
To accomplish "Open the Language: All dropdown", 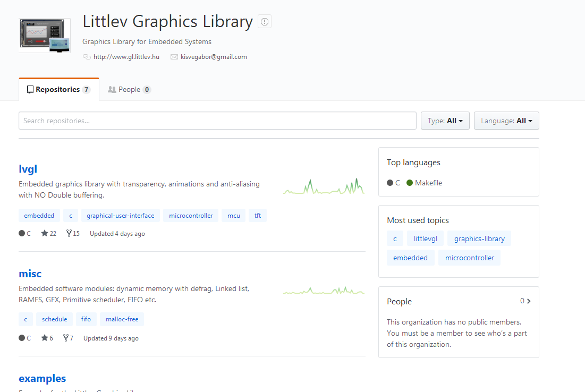I will click(506, 121).
